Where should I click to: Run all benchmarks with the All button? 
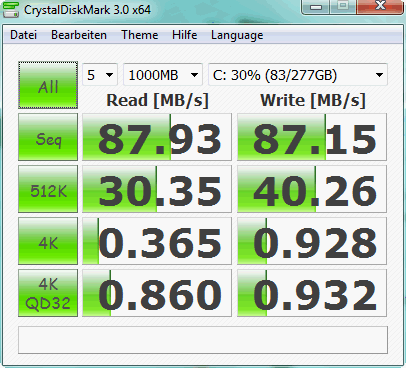48,85
